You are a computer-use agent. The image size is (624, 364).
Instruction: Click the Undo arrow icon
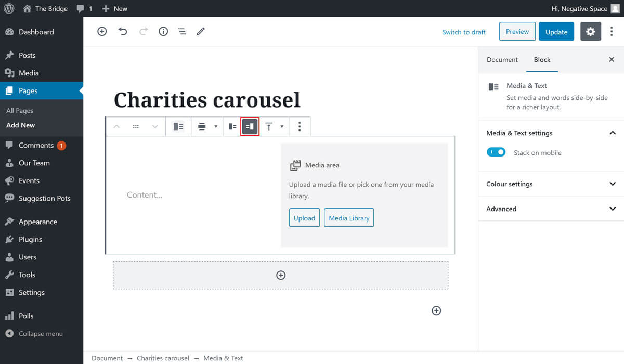click(123, 32)
